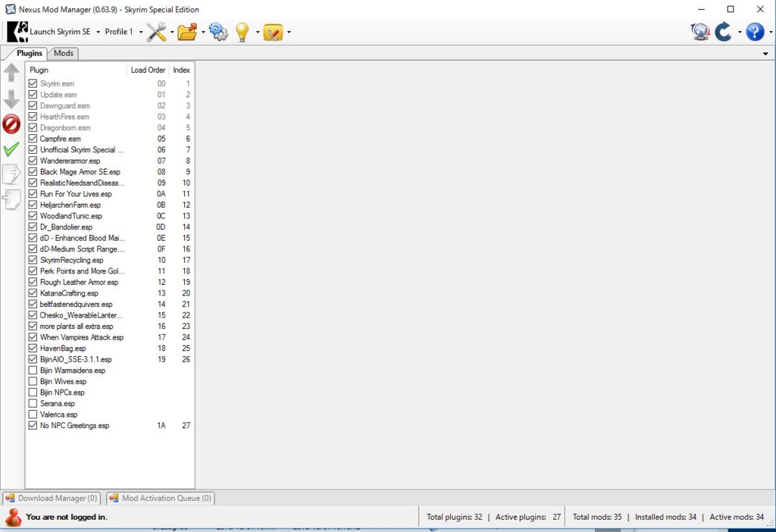Uncheck Campfire.esm plugin
The height and width of the screenshot is (532, 776).
click(x=33, y=139)
